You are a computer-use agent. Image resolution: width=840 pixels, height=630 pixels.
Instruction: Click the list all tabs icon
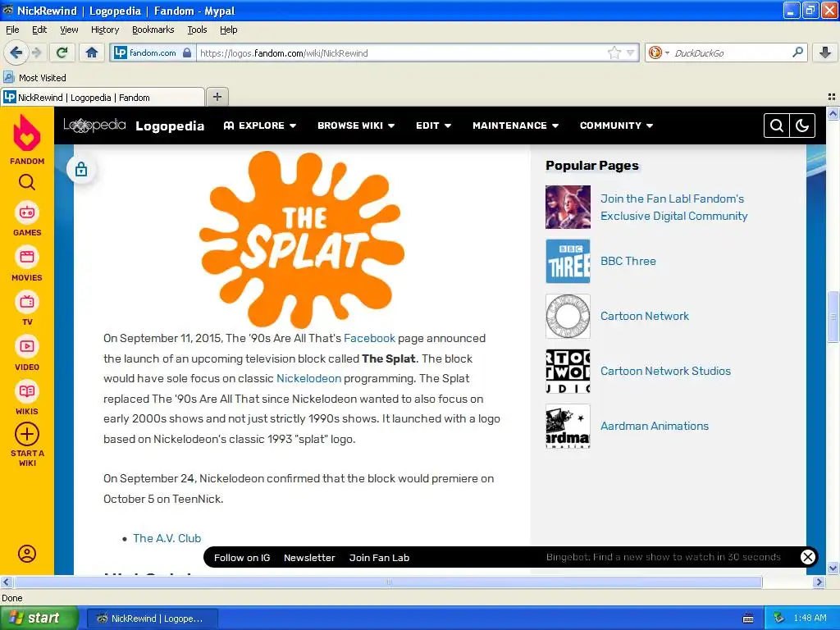[x=832, y=97]
